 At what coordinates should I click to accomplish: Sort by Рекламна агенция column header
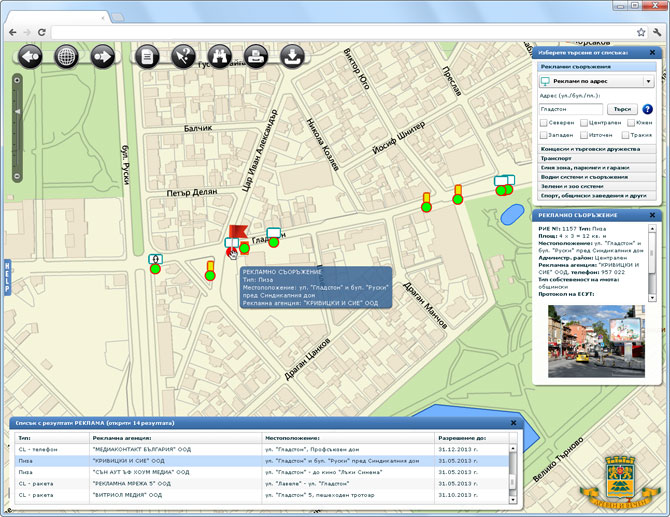coord(175,438)
